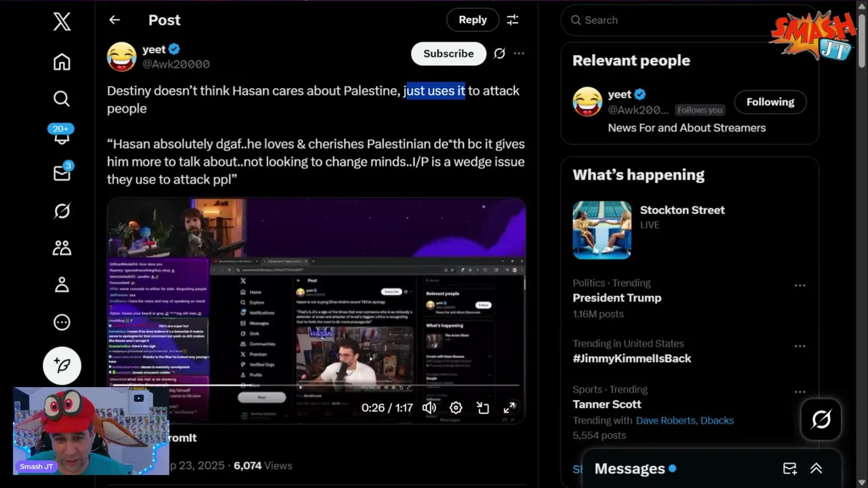
Task: Click the Reply button in header
Action: (473, 20)
